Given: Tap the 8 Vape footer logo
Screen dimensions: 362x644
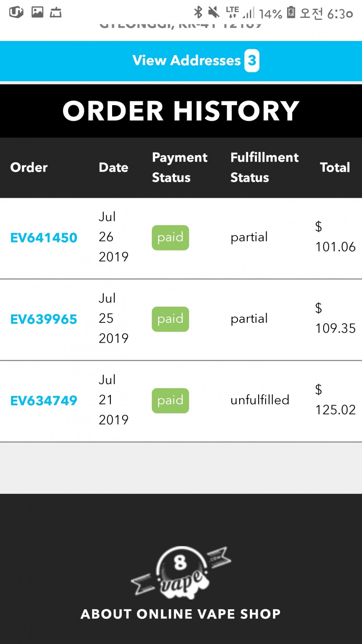Looking at the screenshot, I should (181, 571).
